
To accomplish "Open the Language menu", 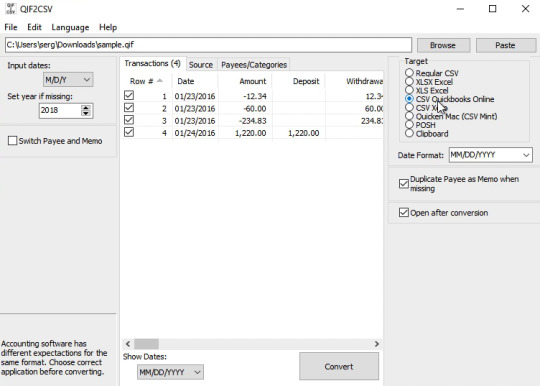I will (70, 27).
